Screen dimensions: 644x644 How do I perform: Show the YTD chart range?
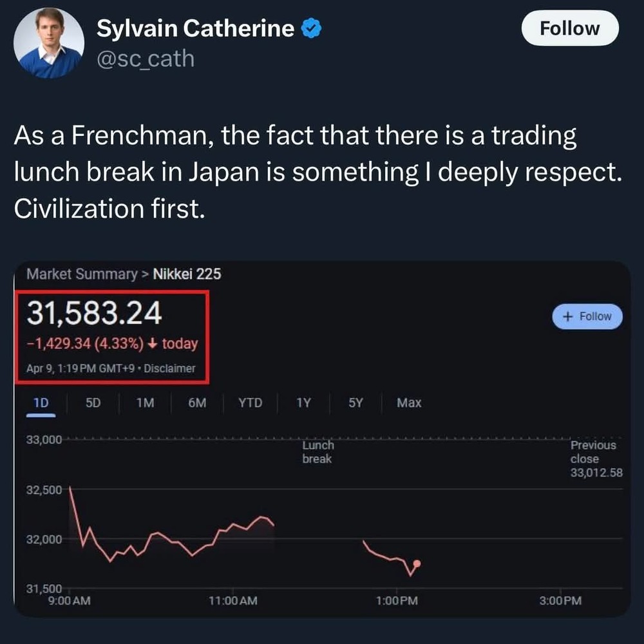click(x=250, y=403)
